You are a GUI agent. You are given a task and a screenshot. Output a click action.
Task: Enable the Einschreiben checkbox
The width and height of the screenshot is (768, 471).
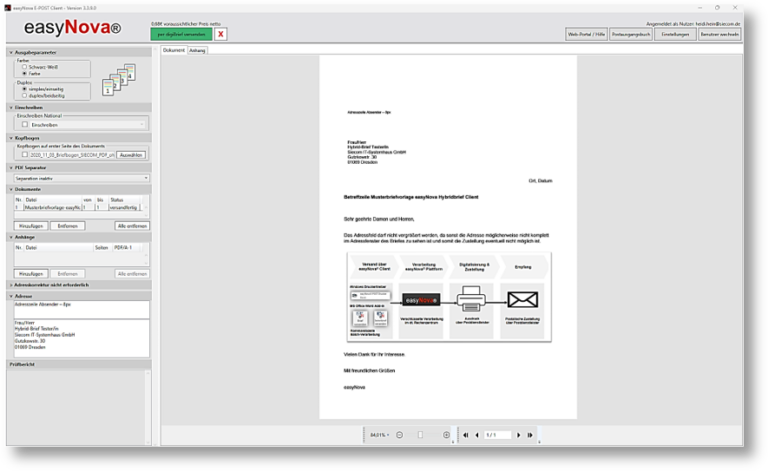pyautogui.click(x=25, y=125)
